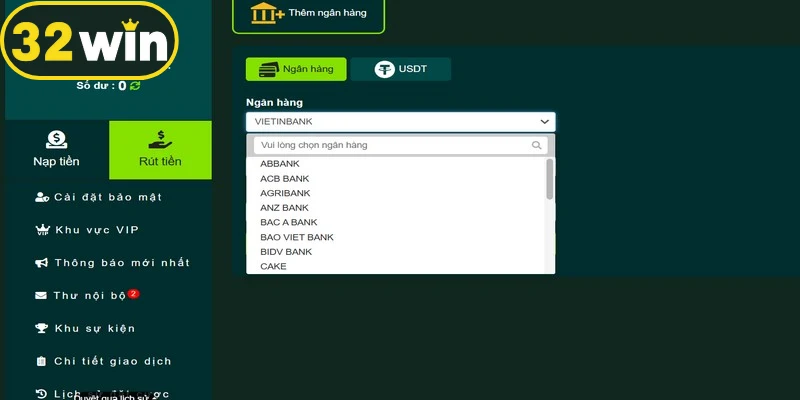Click the Cài đặt bảo mật user-key icon

tap(42, 197)
